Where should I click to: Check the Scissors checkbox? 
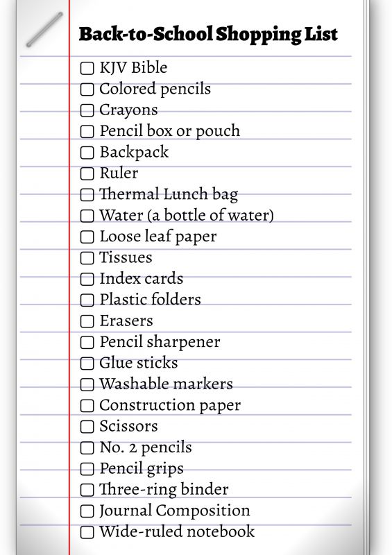(x=87, y=427)
